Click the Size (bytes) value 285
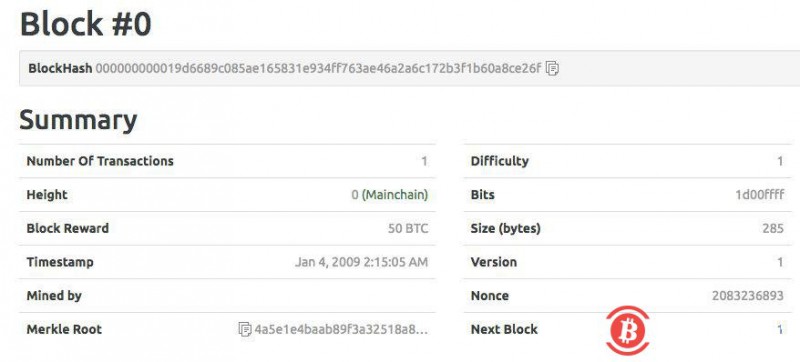The image size is (800, 362). point(773,228)
